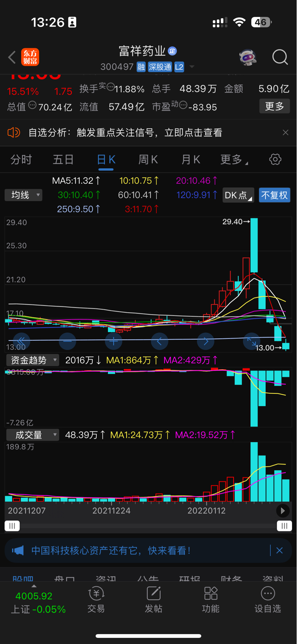Tap the 29.40 high price marker
The width and height of the screenshot is (297, 644).
pyautogui.click(x=236, y=222)
